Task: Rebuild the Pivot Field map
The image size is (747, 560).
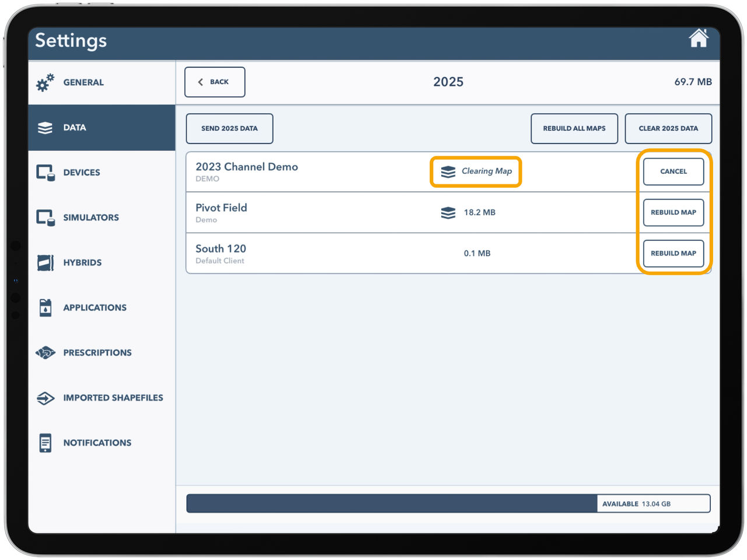Action: point(673,212)
